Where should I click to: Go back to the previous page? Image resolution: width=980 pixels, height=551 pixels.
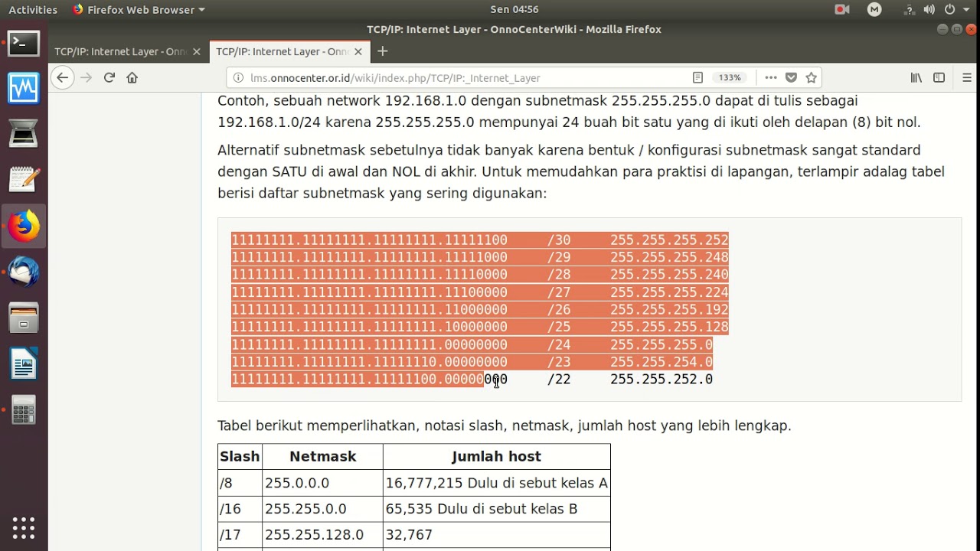[x=63, y=77]
